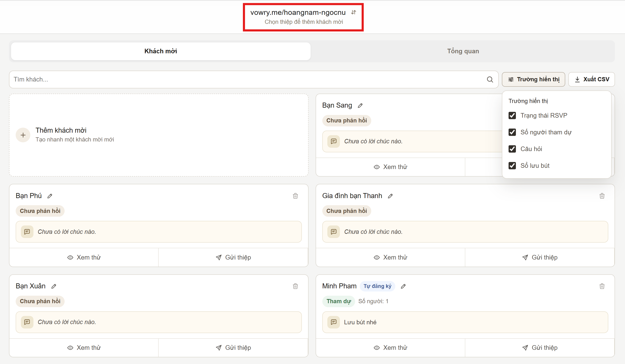This screenshot has width=625, height=364.
Task: Send invitation to Minh Pham
Action: (540, 348)
